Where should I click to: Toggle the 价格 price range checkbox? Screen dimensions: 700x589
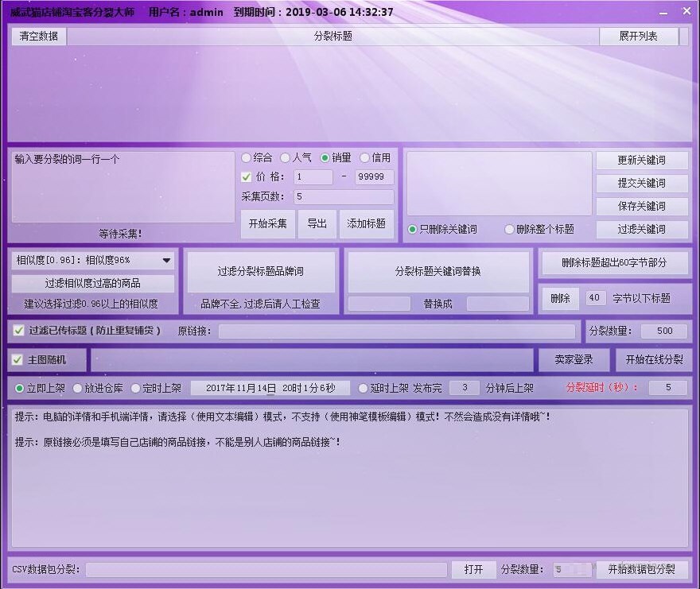coord(246,177)
